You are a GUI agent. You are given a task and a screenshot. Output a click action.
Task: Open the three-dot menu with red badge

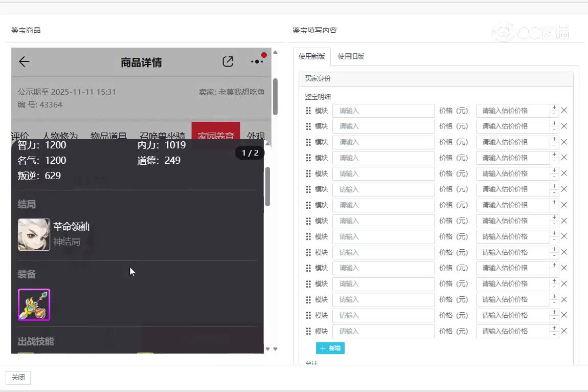(257, 61)
